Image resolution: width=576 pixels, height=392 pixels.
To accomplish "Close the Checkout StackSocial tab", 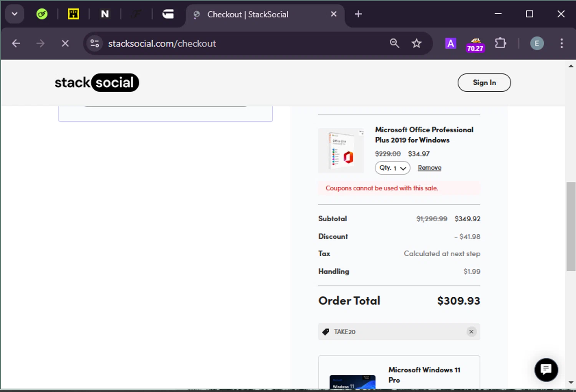I will pos(334,14).
